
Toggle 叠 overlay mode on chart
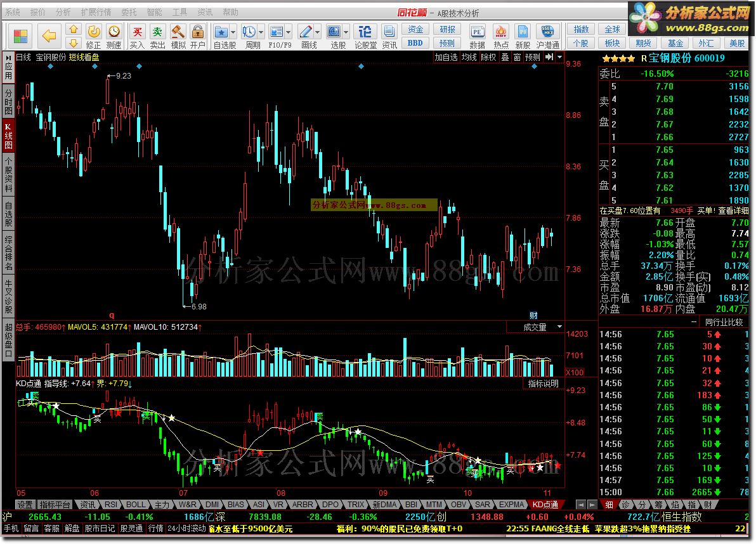[505, 57]
